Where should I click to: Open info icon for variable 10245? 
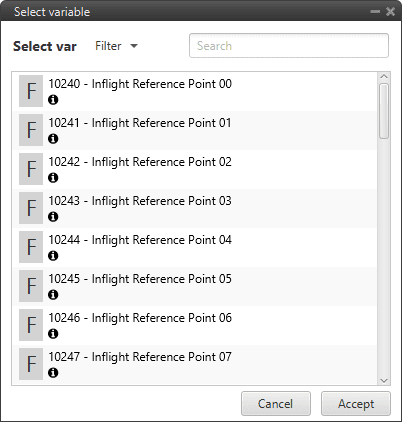53,295
